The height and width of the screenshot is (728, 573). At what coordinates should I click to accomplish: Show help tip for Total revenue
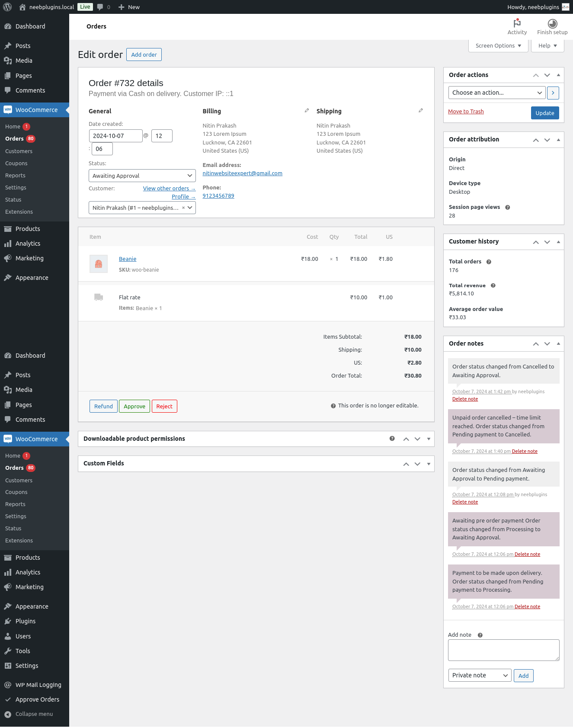(493, 285)
